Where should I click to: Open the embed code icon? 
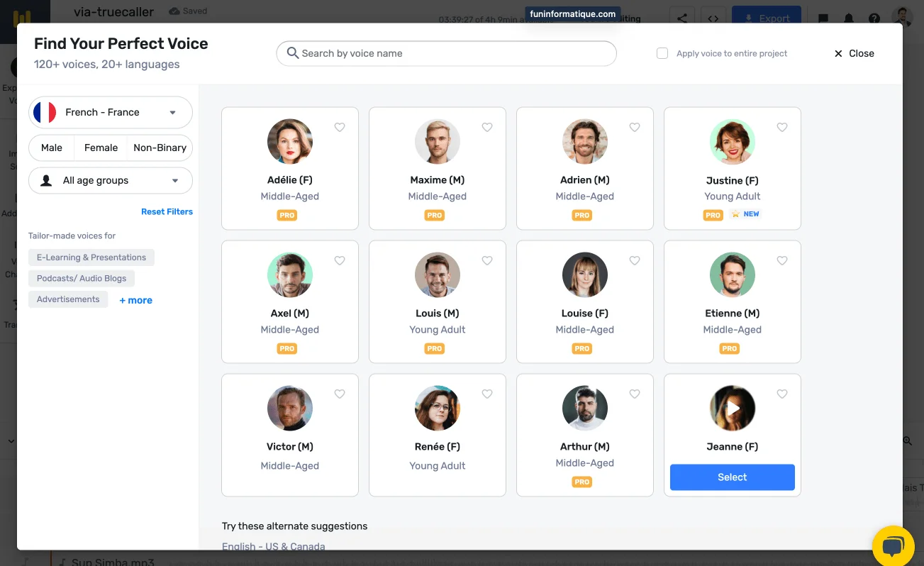(714, 18)
